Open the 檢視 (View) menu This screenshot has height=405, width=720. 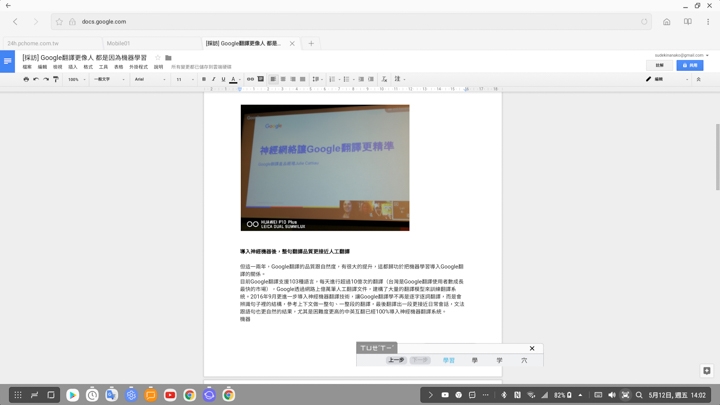pos(57,67)
